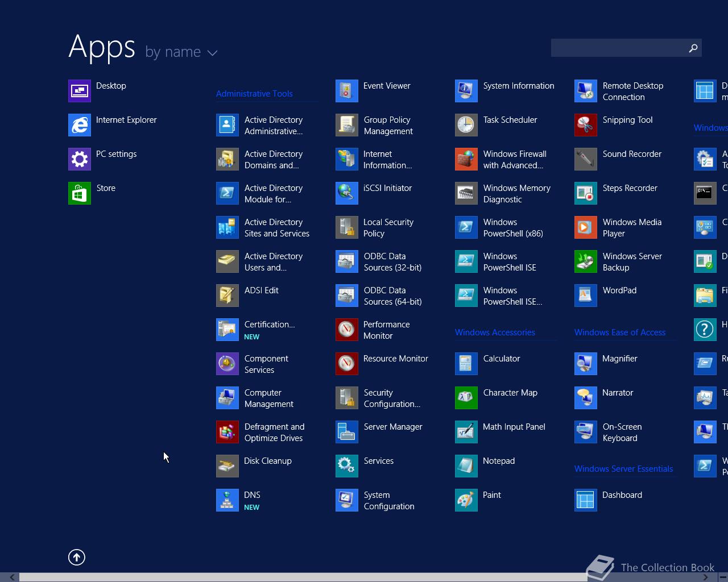
Task: Open the Store icon
Action: click(x=80, y=193)
